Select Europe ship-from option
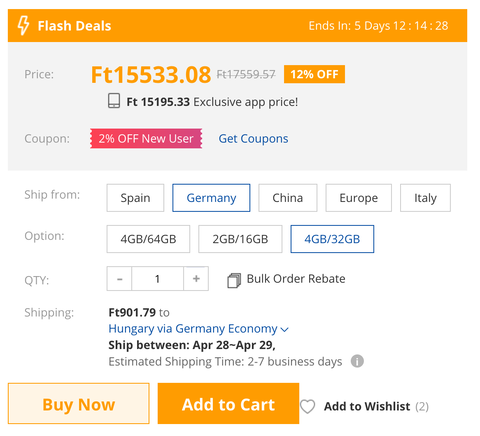Screen dimensions: 480x436 point(359,198)
